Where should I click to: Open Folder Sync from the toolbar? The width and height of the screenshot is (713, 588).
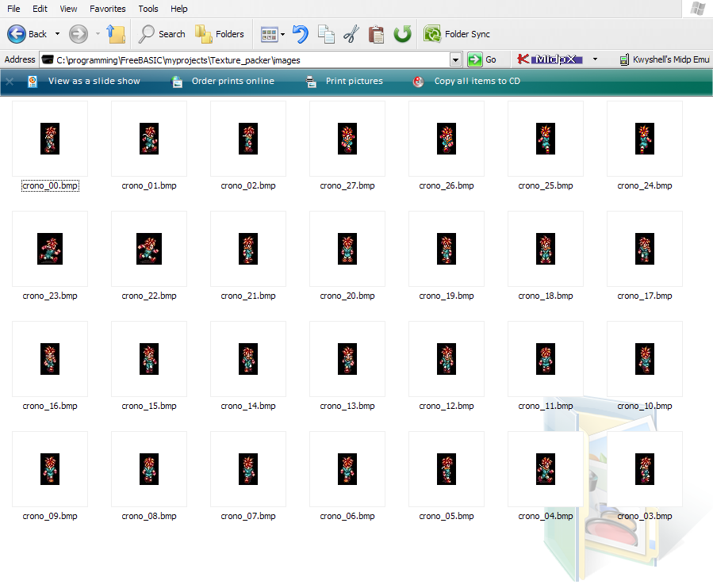[x=457, y=34]
